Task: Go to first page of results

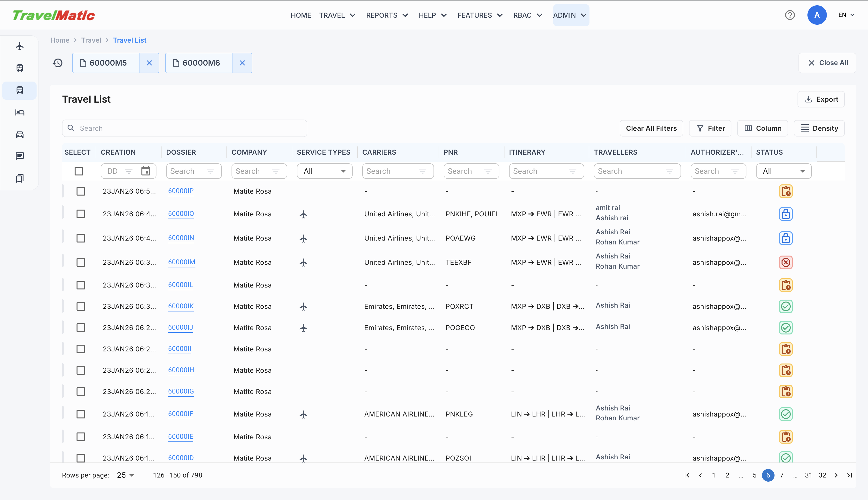Action: [x=687, y=475]
